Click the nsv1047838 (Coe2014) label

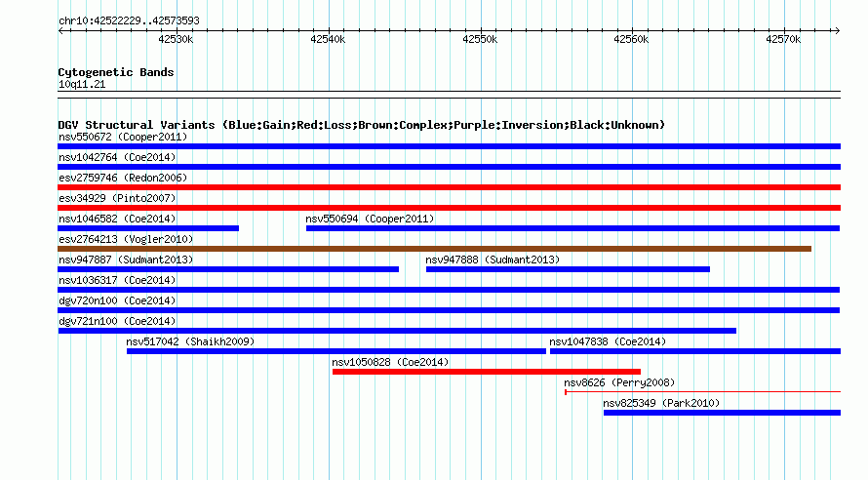pos(608,341)
